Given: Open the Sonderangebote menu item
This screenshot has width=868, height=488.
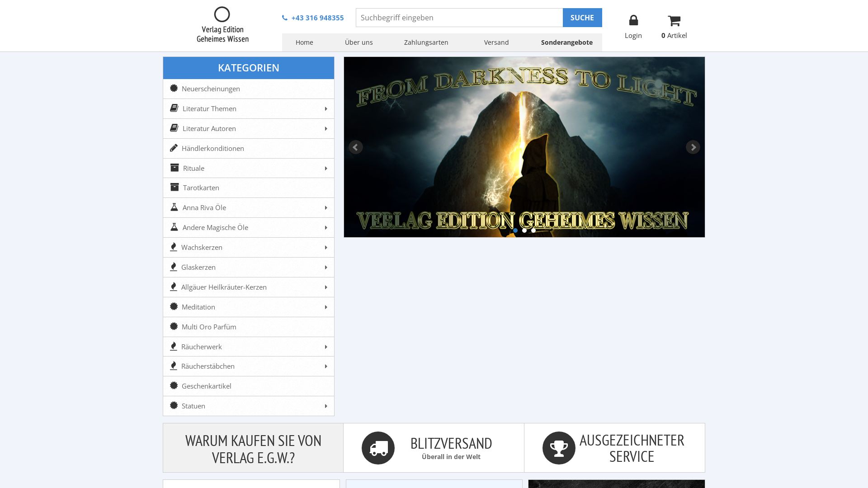Looking at the screenshot, I should pyautogui.click(x=566, y=42).
